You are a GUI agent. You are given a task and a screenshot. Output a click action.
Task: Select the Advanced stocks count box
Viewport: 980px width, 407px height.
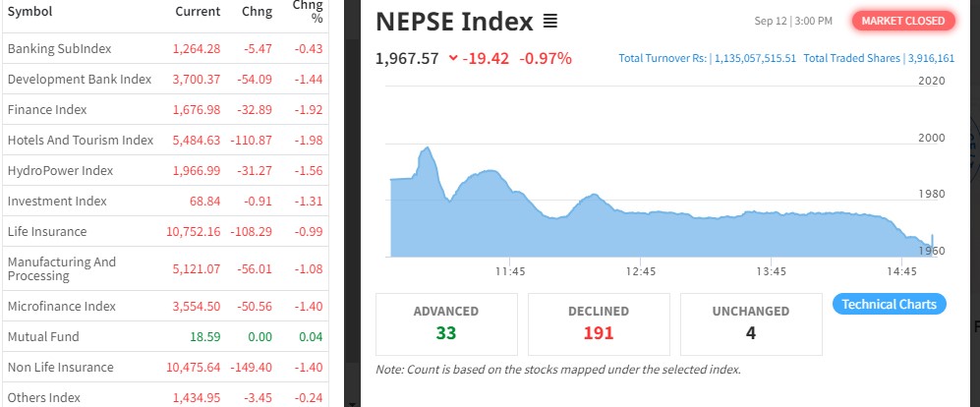tap(446, 323)
